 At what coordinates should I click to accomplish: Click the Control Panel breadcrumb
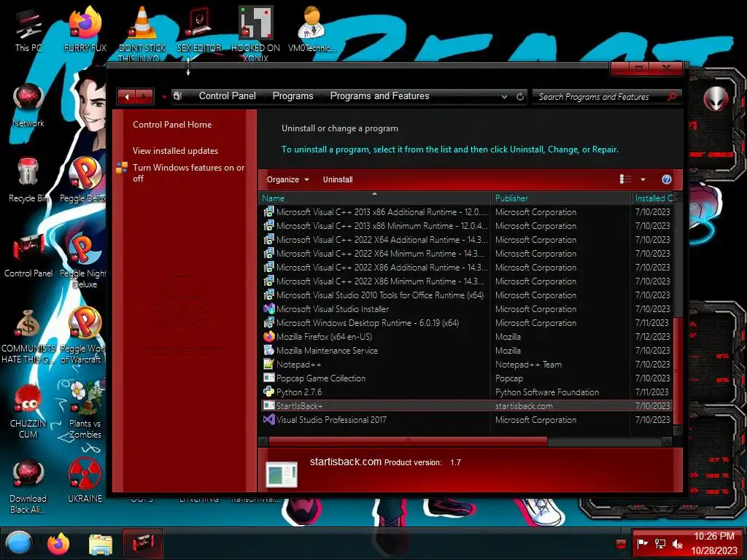[x=228, y=96]
